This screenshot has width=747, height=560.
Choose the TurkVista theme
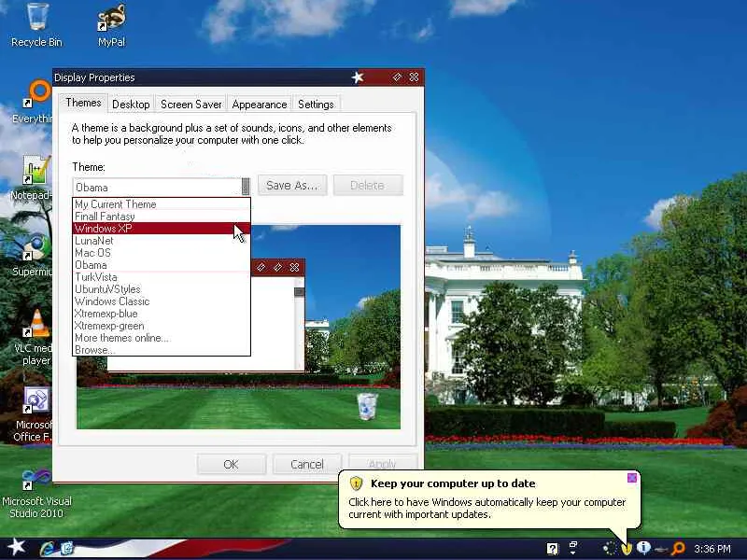click(162, 277)
